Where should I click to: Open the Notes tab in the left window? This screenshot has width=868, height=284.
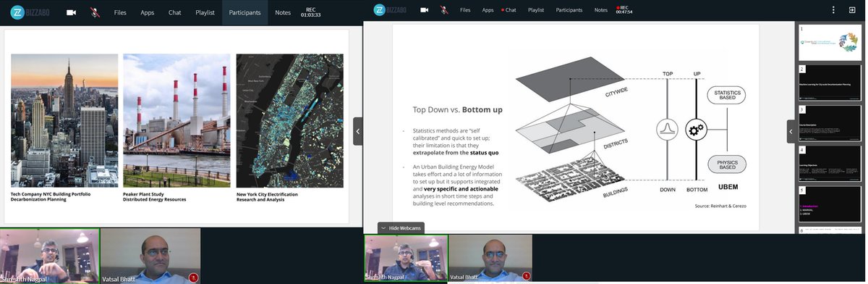(x=283, y=12)
